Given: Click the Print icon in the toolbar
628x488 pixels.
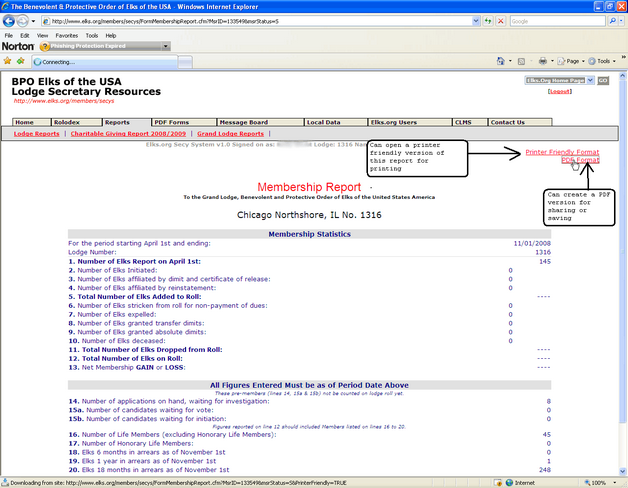Looking at the screenshot, I should point(542,61).
